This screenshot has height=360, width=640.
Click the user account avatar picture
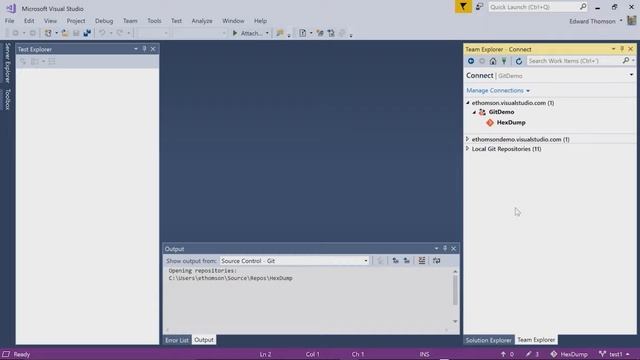click(631, 20)
